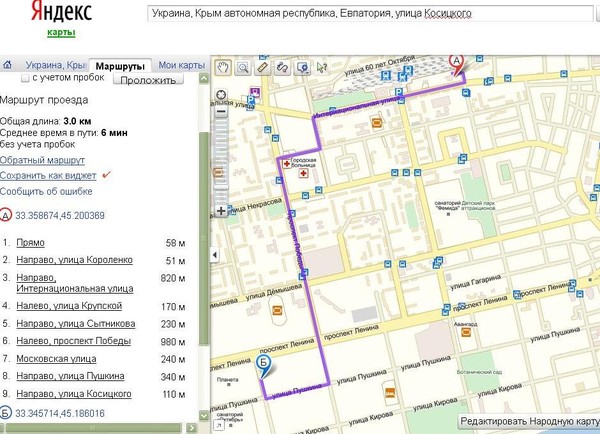Select step Направо, улица Пушкина

pyautogui.click(x=70, y=376)
